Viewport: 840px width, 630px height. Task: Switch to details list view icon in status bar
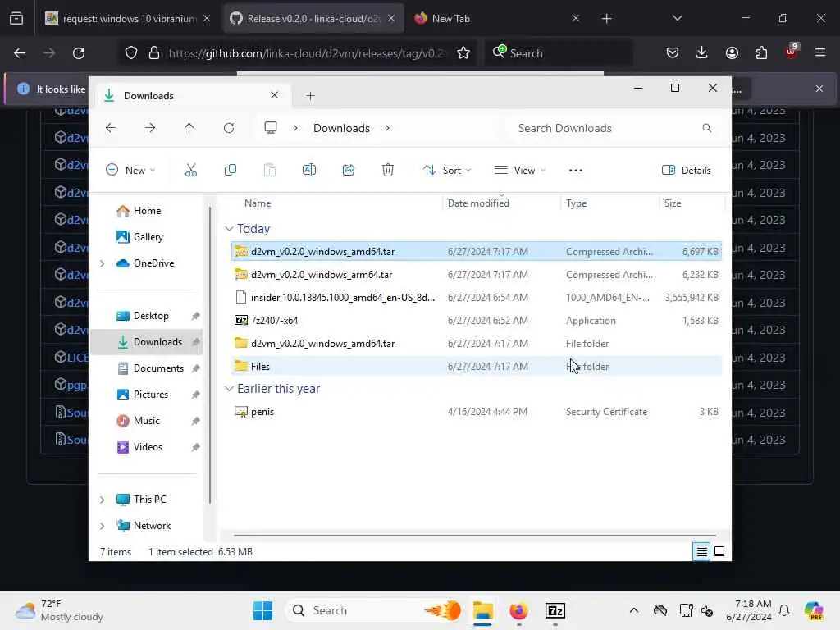701,551
